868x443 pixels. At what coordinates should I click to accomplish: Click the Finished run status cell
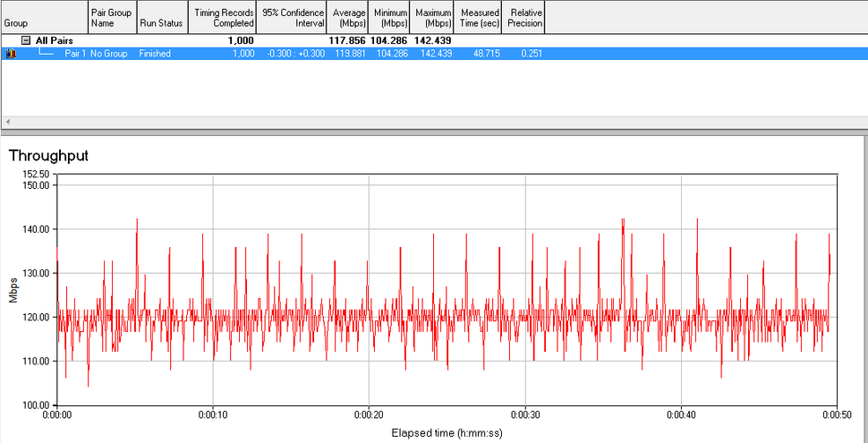(155, 54)
